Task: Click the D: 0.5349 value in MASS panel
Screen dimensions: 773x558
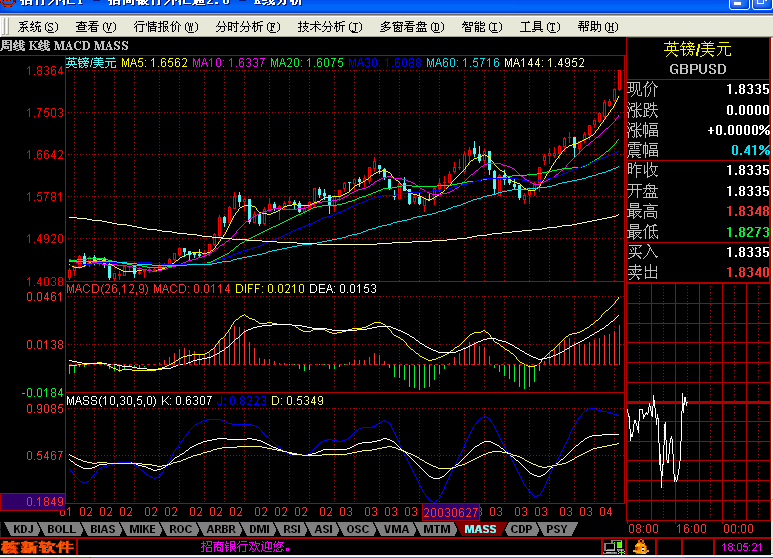Action: click(297, 401)
